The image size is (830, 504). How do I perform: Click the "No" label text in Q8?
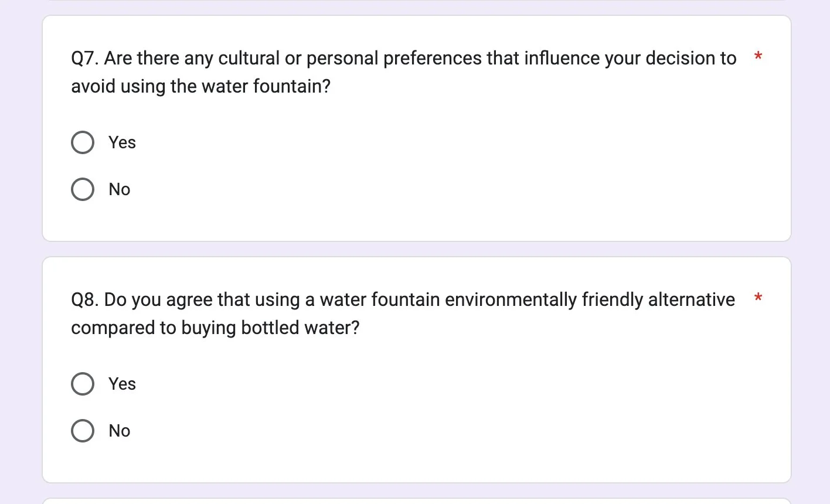coord(120,431)
